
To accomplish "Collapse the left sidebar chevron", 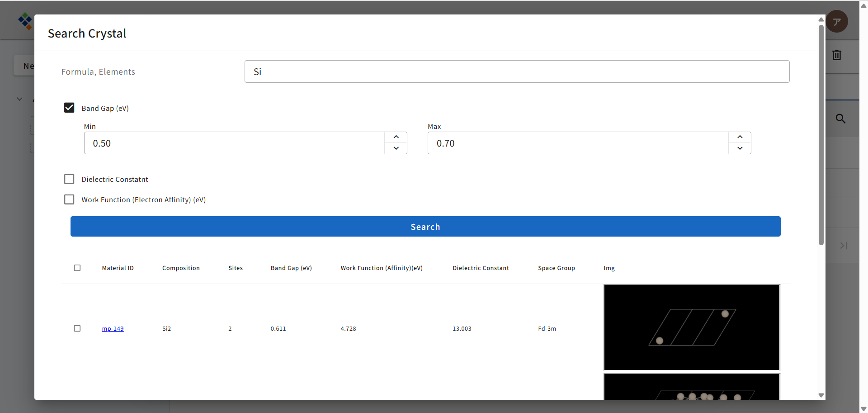I will click(x=19, y=99).
